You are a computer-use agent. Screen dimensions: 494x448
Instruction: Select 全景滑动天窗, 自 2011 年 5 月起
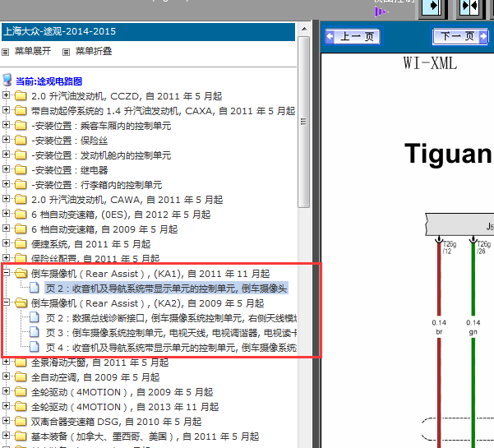point(100,363)
